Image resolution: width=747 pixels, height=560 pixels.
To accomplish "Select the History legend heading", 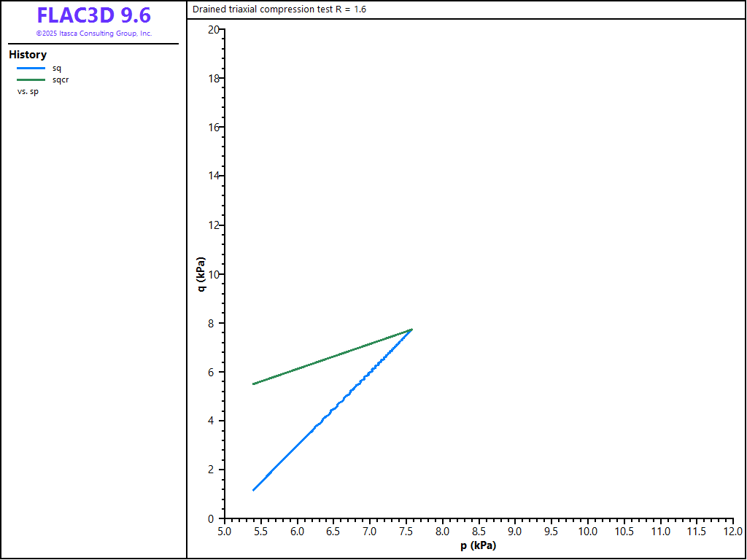I will pyautogui.click(x=28, y=55).
